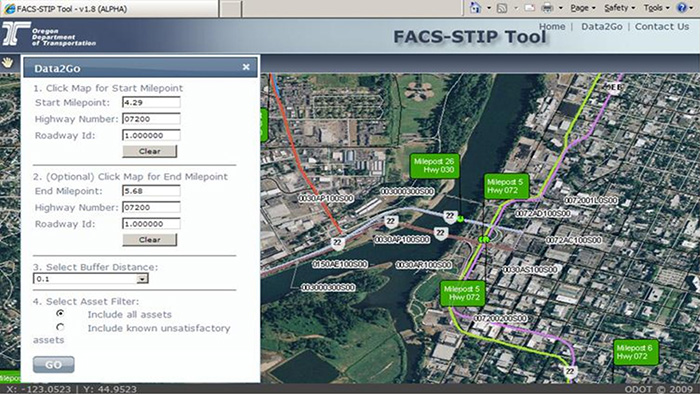The image size is (700, 394).
Task: Click the Read Mail icon
Action: click(530, 8)
